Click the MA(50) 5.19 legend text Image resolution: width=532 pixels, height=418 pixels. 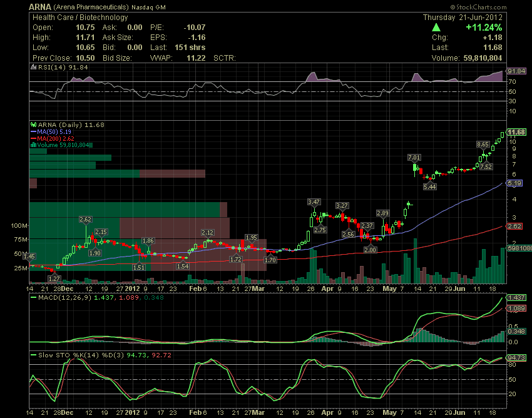click(x=54, y=131)
